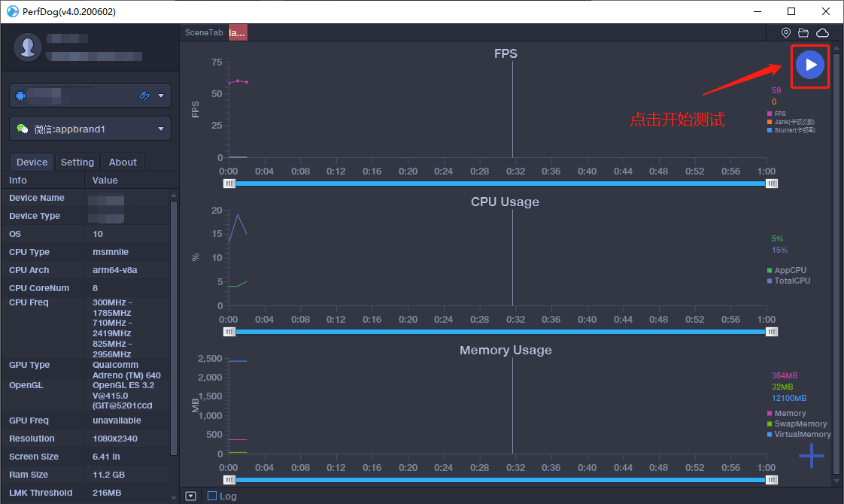Screen dimensions: 844x504
Task: Click the location marker icon in top bar
Action: (786, 33)
